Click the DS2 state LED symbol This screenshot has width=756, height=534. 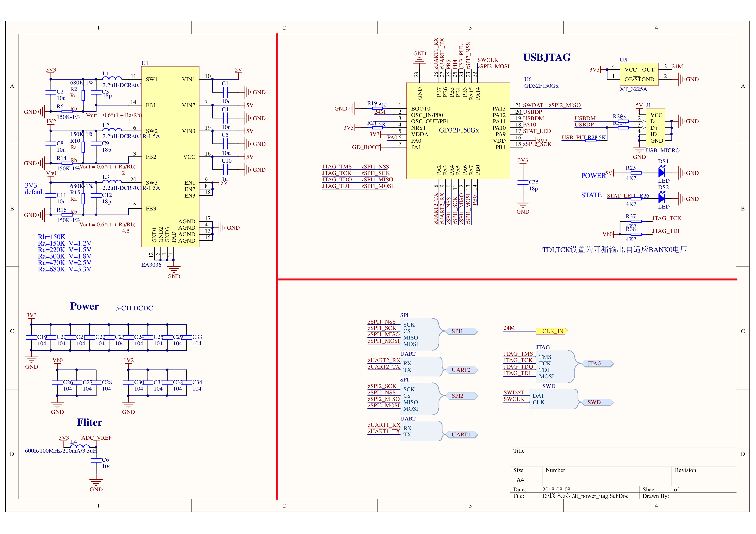click(x=662, y=198)
